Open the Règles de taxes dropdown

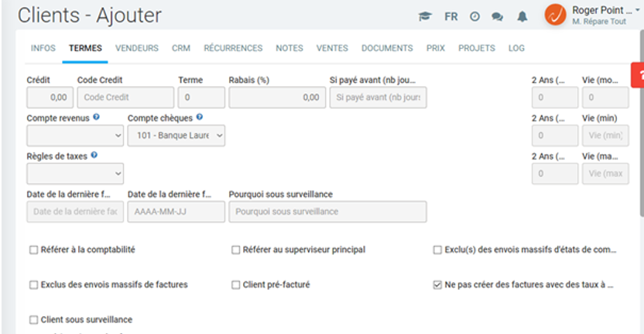(x=75, y=173)
